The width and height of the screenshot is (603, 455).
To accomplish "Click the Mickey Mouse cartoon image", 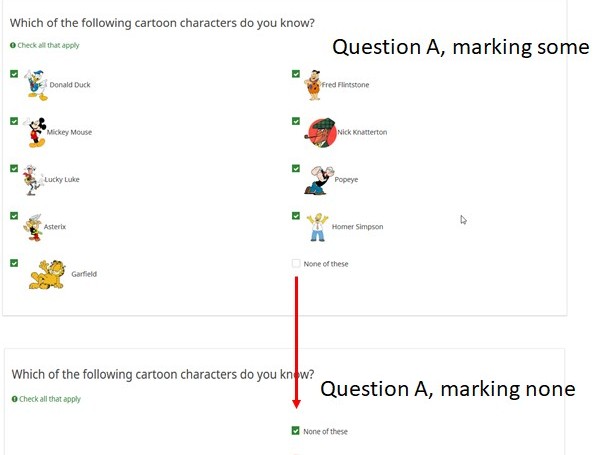I will 35,131.
